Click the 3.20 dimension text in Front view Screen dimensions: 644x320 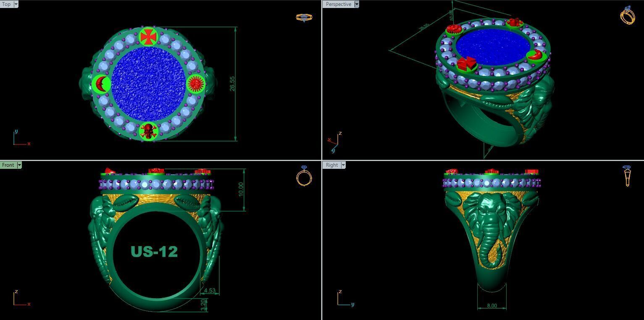(203, 304)
